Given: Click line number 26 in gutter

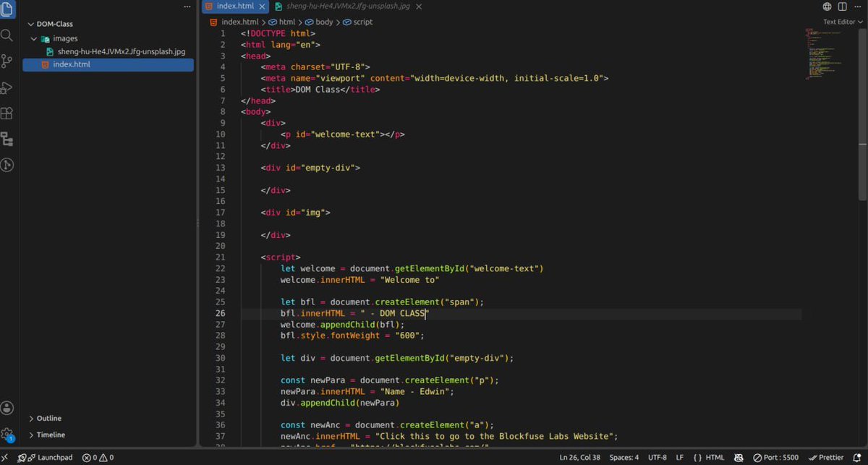Looking at the screenshot, I should pos(221,314).
